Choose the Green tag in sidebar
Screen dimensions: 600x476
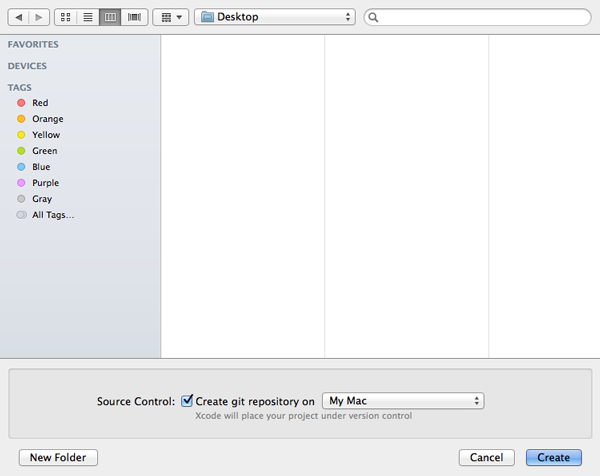coord(44,151)
